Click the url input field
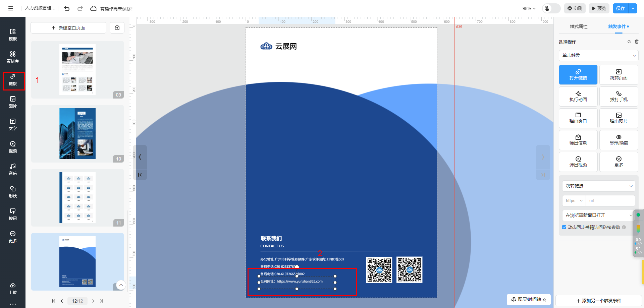The image size is (644, 308). coord(610,201)
